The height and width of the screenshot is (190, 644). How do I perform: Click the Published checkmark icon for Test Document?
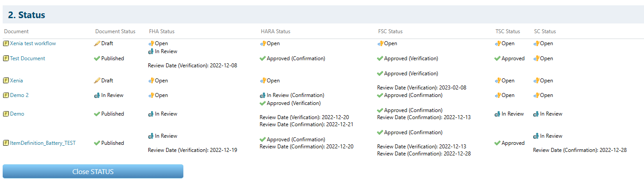click(97, 58)
